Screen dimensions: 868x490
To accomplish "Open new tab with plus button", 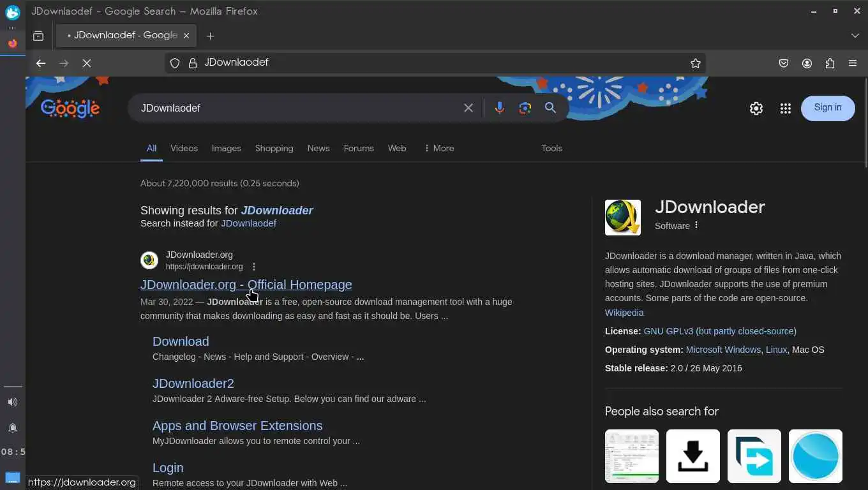I will click(211, 36).
